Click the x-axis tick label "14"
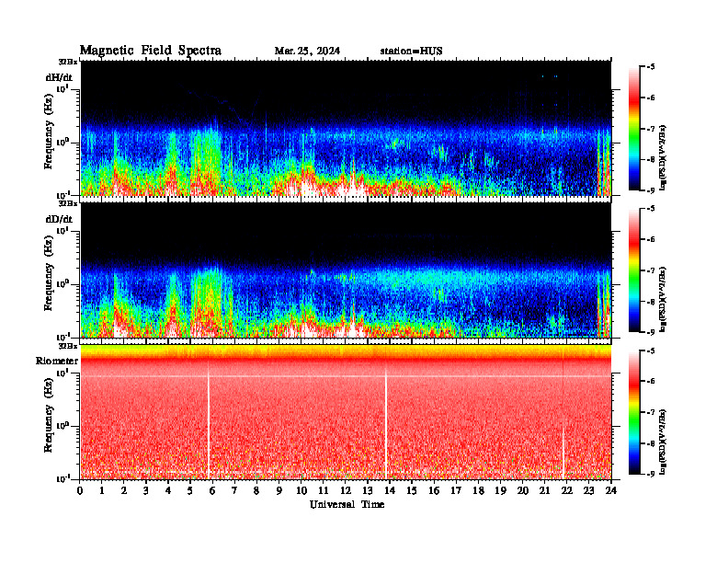Screen dimensions: 728x563 click(390, 490)
